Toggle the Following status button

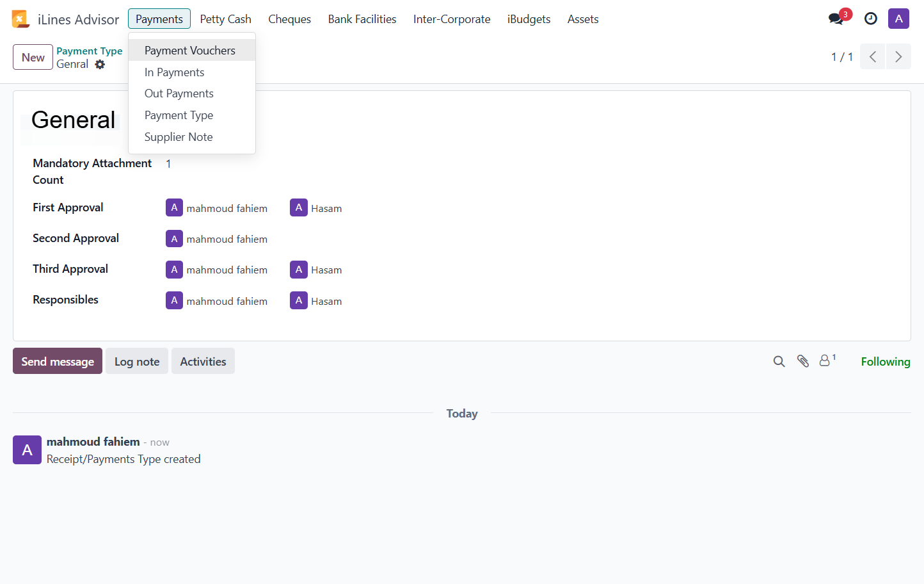pyautogui.click(x=886, y=361)
